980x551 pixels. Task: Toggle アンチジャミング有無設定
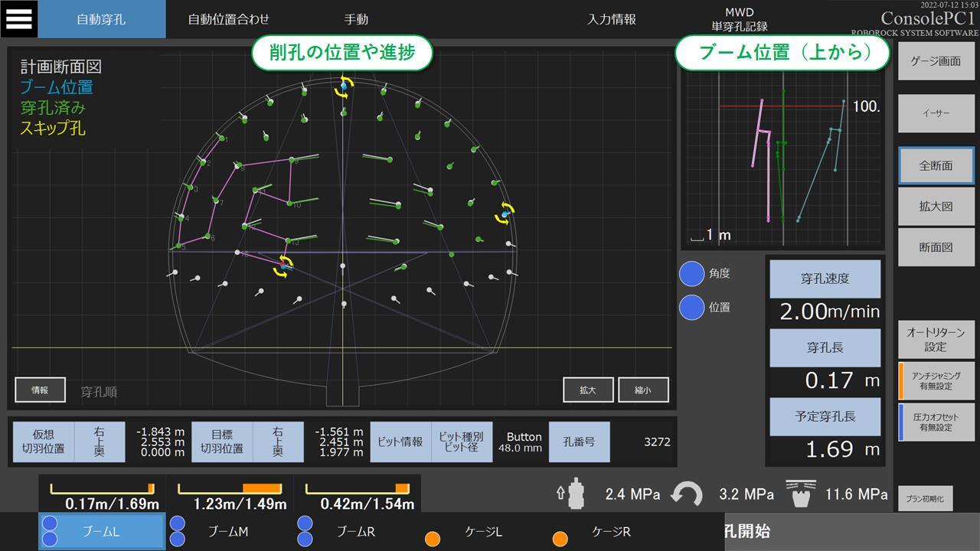[936, 374]
